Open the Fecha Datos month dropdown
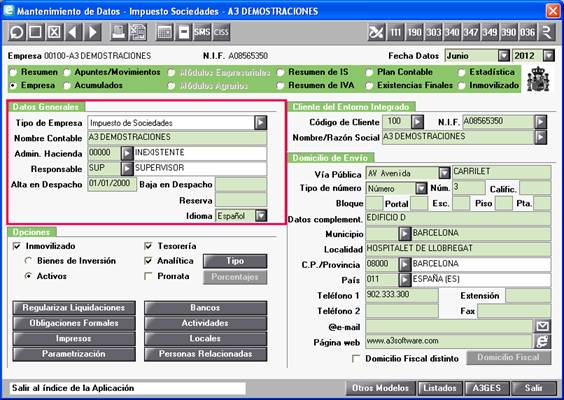This screenshot has width=564, height=400. (504, 56)
